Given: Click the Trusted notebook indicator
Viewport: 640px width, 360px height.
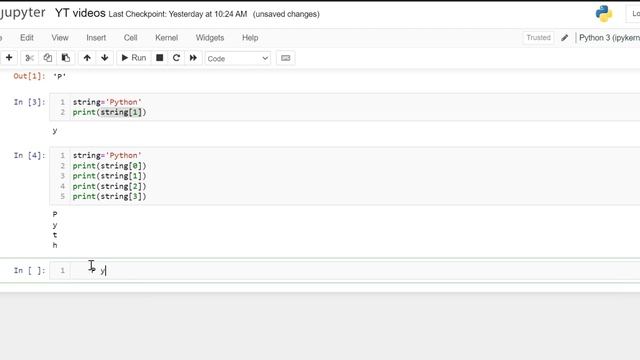Looking at the screenshot, I should click(538, 38).
